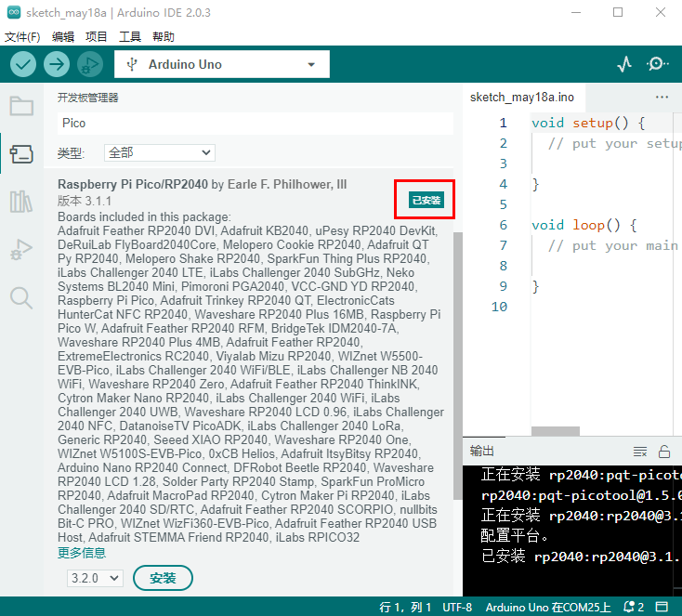Click the Verify (checkmark) button
682x616 pixels.
click(23, 64)
